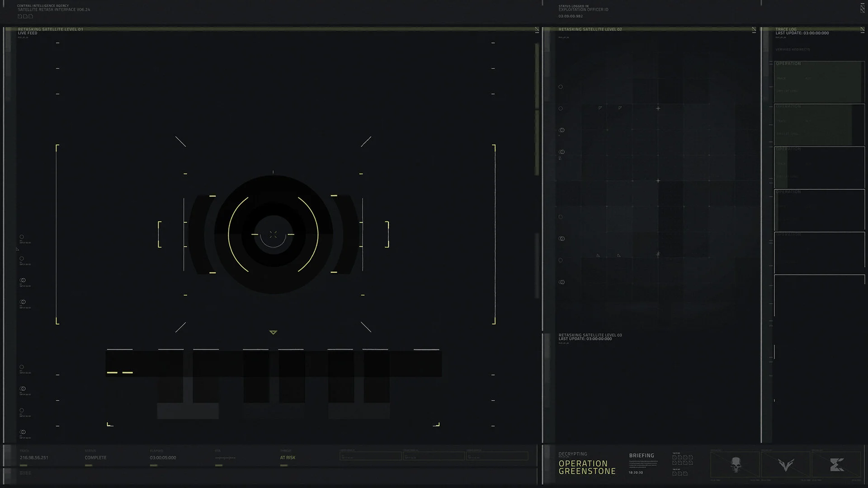Click the skull emblem thumbnail
This screenshot has height=488, width=868.
[736, 464]
